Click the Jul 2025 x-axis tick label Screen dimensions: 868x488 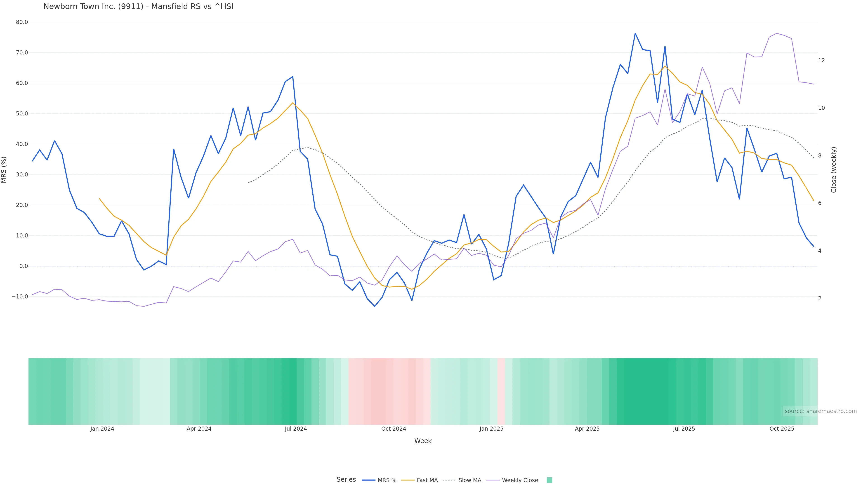684,429
